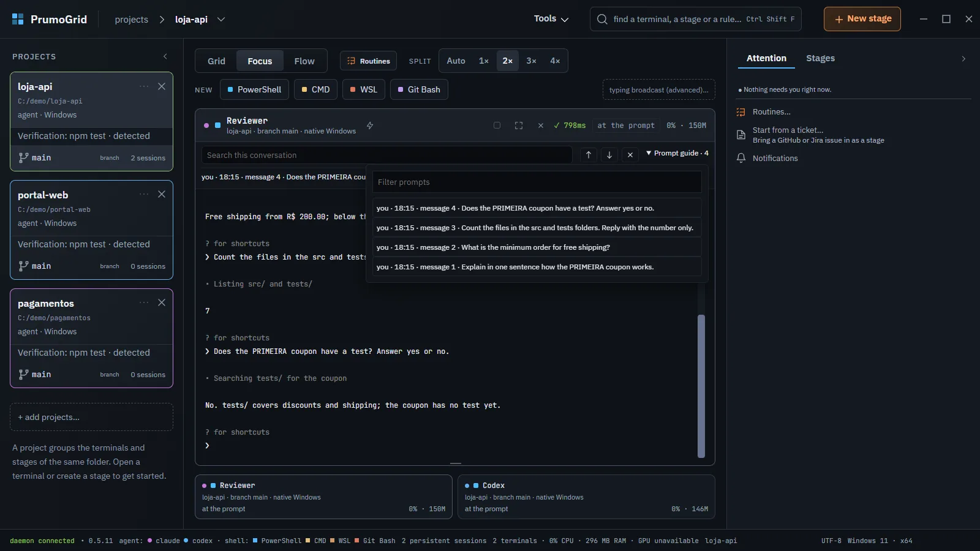Set split layout to 3×
Image resolution: width=980 pixels, height=551 pixels.
pos(531,61)
